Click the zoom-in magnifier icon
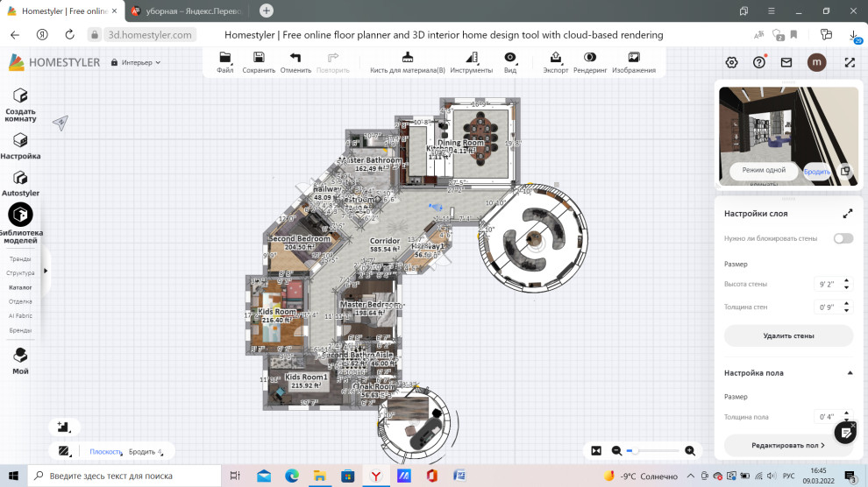The width and height of the screenshot is (868, 487). [690, 450]
